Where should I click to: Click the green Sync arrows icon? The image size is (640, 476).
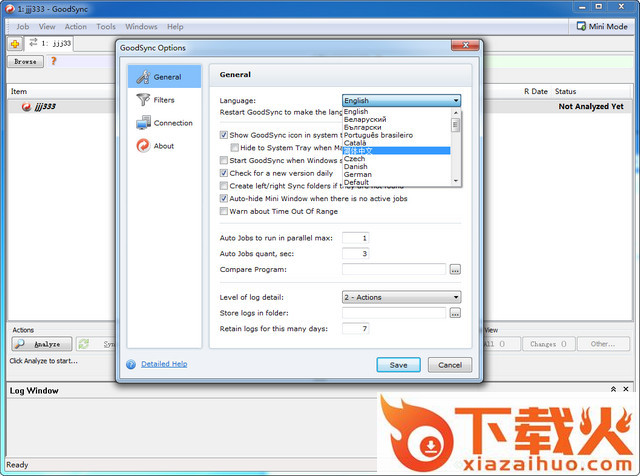click(84, 344)
